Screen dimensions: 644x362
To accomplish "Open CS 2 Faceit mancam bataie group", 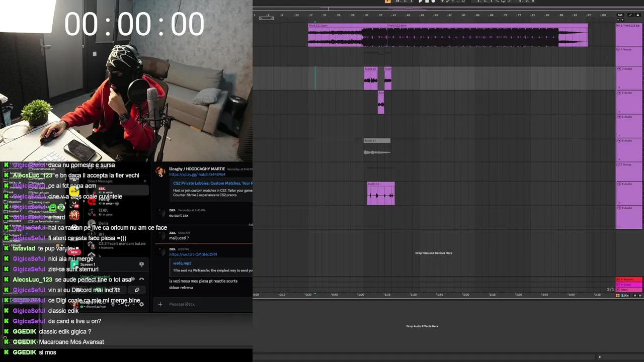I will click(117, 245).
